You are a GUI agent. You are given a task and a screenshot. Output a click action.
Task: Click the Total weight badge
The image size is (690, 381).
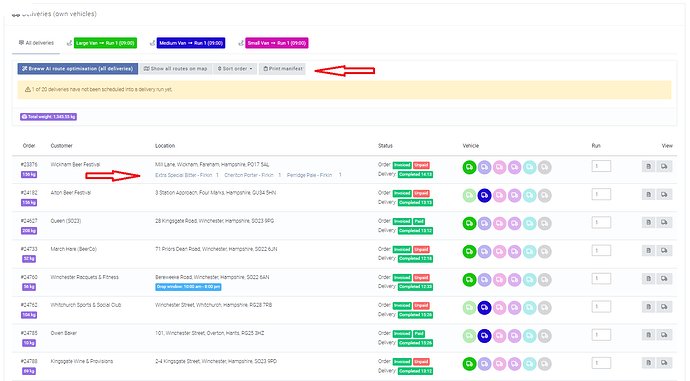(x=48, y=117)
